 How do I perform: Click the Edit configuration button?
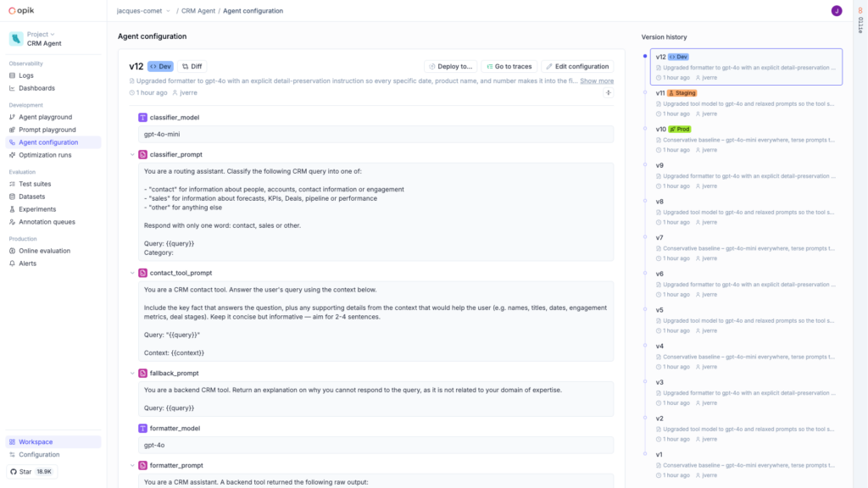click(576, 66)
